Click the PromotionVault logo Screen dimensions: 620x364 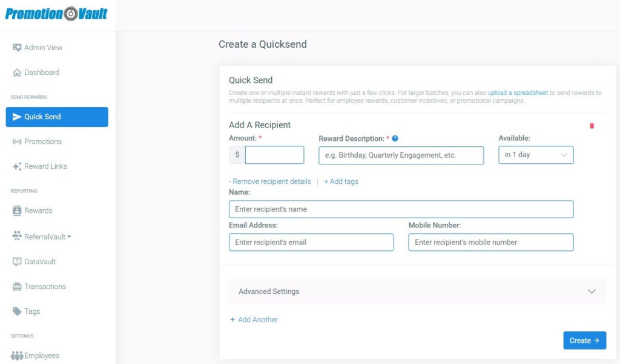click(56, 13)
